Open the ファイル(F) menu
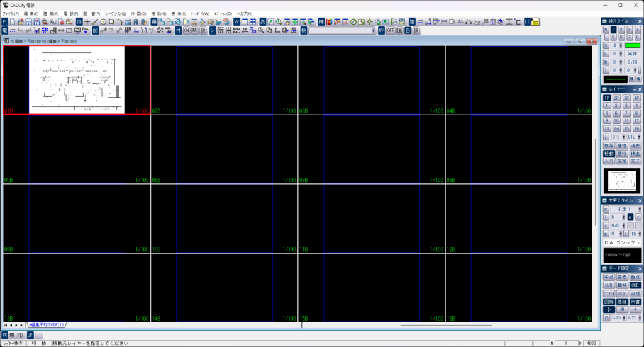The height and width of the screenshot is (347, 644). (11, 13)
